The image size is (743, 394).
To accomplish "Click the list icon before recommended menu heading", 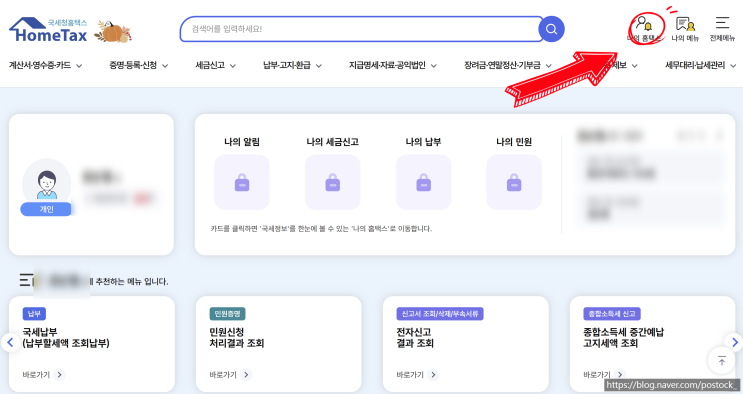I will point(26,280).
